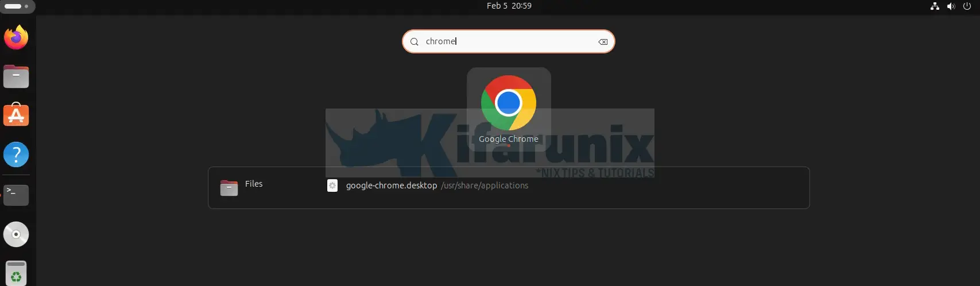Click the network status icon
Screen dimensions: 980x286
pyautogui.click(x=935, y=6)
